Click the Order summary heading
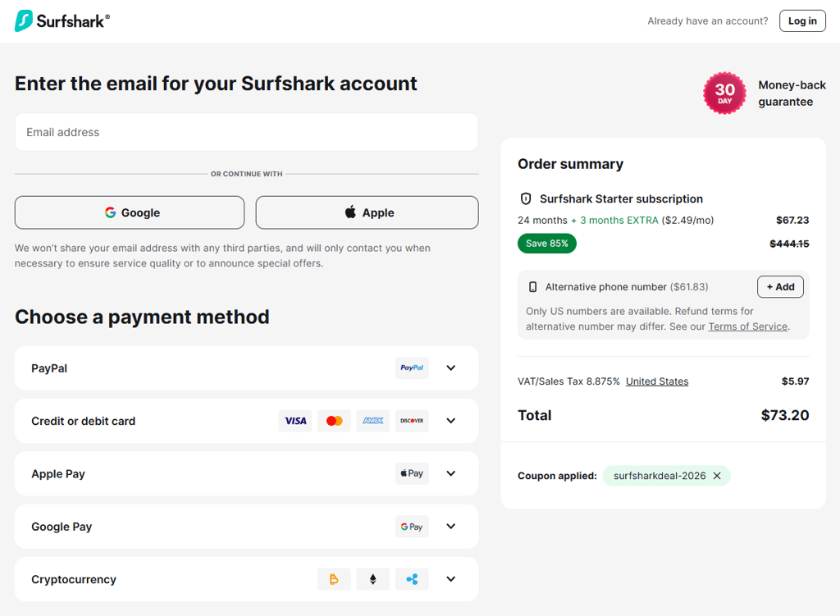Viewport: 840px width, 616px height. (570, 164)
